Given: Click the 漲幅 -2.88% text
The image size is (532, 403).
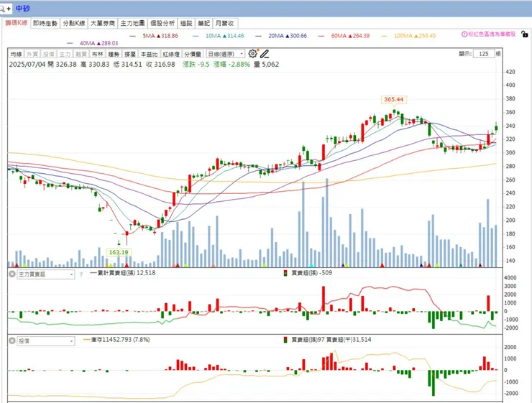Looking at the screenshot, I should pyautogui.click(x=231, y=65).
